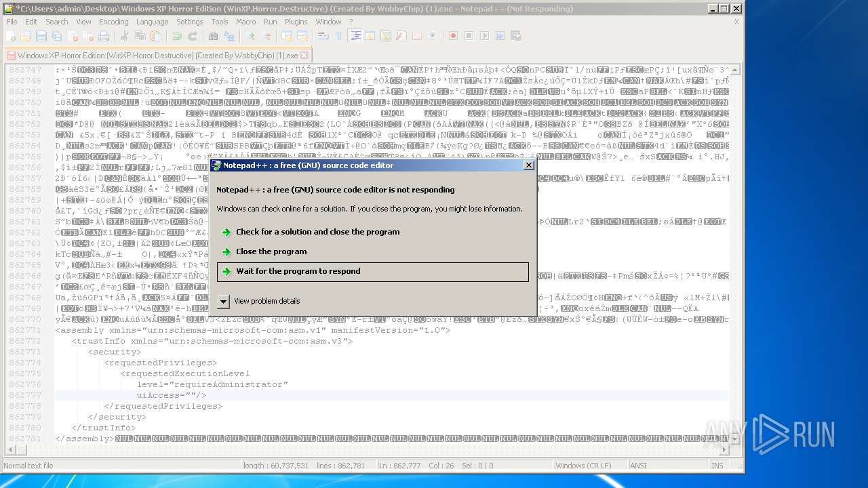The height and width of the screenshot is (488, 868).
Task: Choose Wait for the program to respond
Action: (372, 271)
